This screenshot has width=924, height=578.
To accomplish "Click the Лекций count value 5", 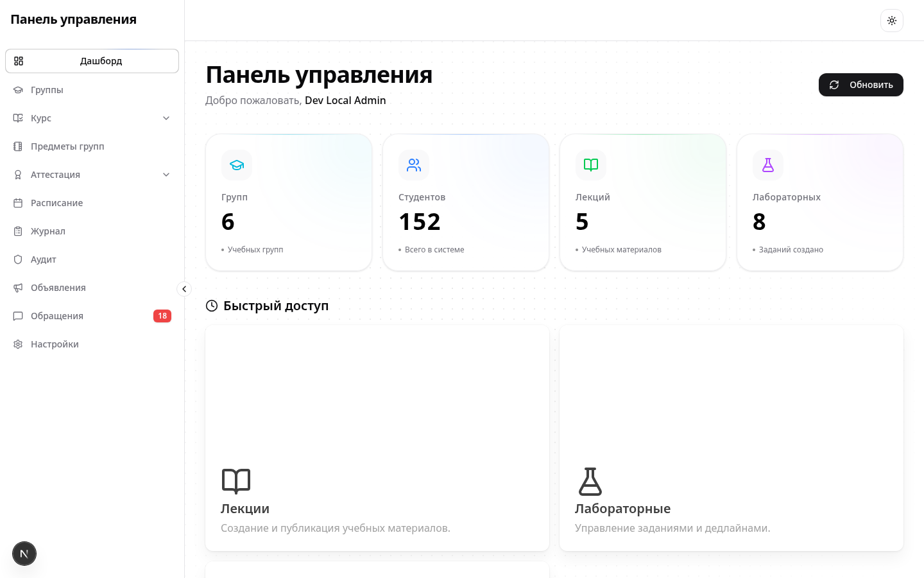I will coord(582,222).
